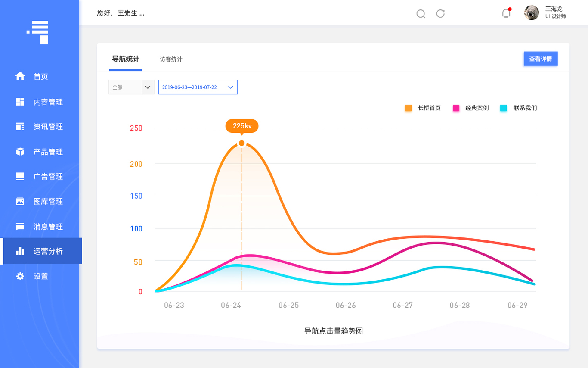The width and height of the screenshot is (588, 368).
Task: Click the 产品管理 box icon
Action: [20, 152]
